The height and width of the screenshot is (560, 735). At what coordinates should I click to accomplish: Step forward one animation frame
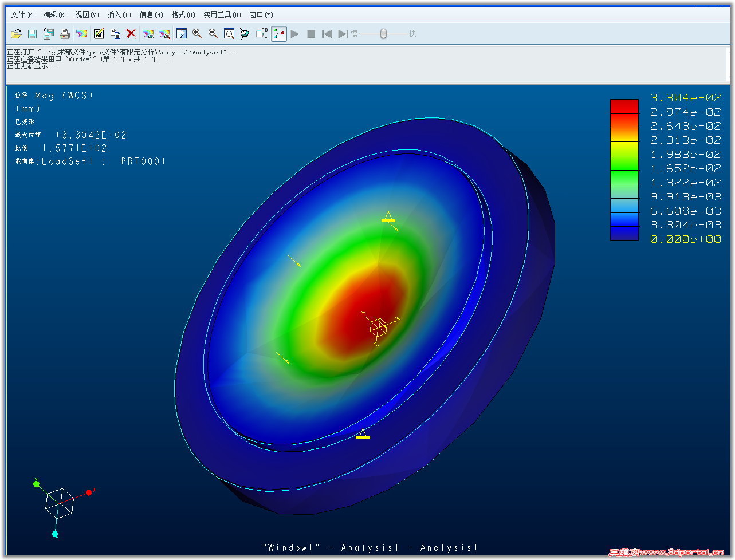(343, 34)
